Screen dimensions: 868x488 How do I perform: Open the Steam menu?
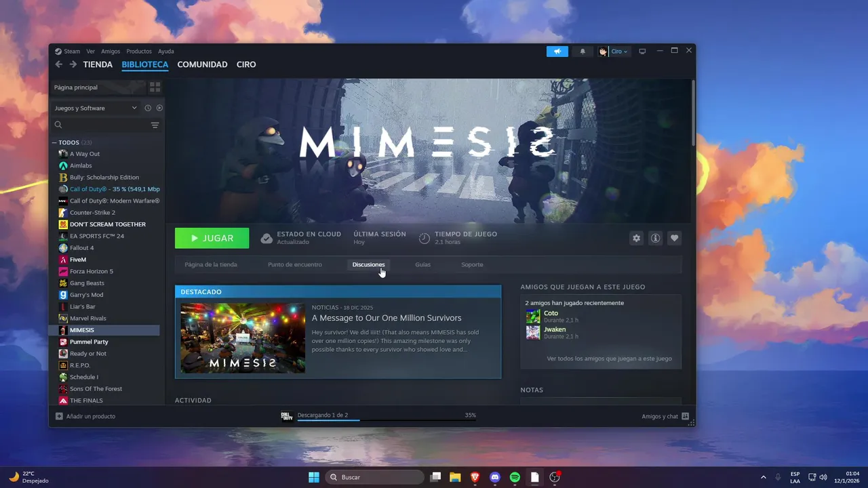point(71,52)
